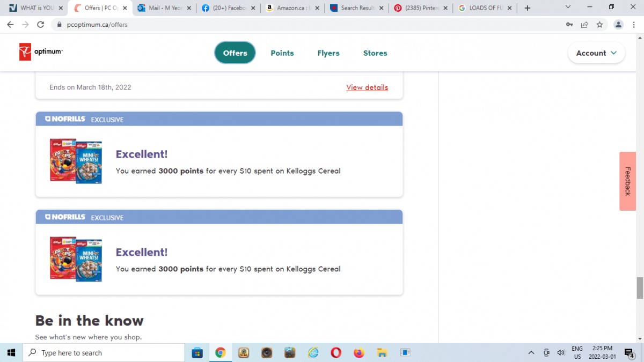Open a new browser tab
Image resolution: width=644 pixels, height=362 pixels.
point(528,8)
